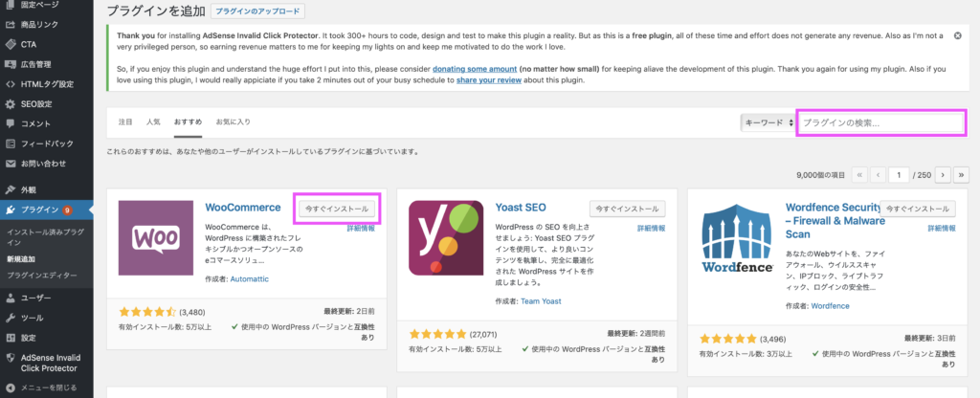980x398 pixels.
Task: Click the CTA tag icon in sidebar
Action: tap(10, 44)
